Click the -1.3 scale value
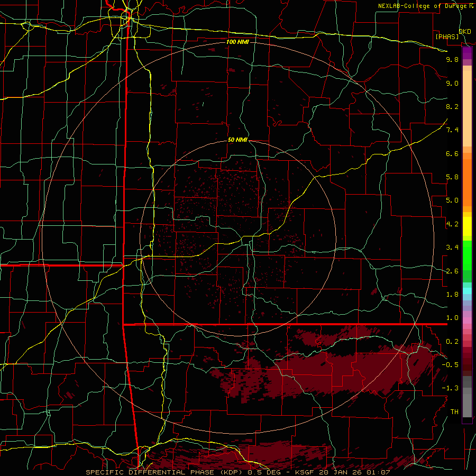 450,389
